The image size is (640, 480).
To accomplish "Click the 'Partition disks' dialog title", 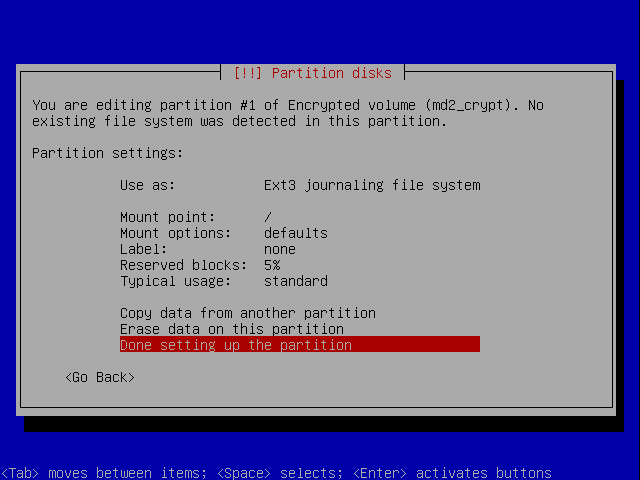I will coord(313,73).
